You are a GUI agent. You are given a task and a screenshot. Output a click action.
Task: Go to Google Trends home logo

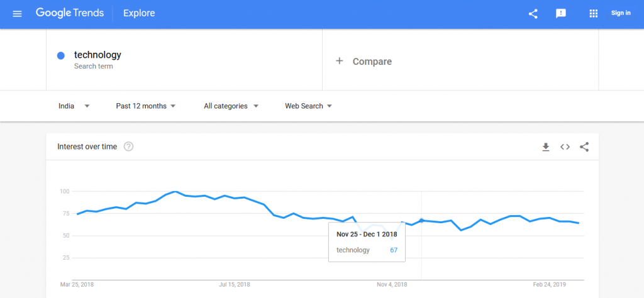pos(69,13)
